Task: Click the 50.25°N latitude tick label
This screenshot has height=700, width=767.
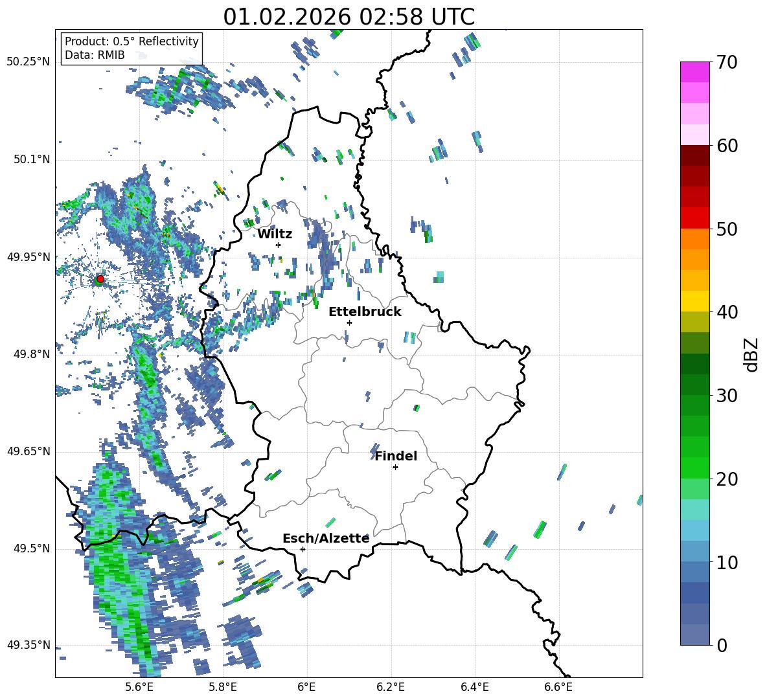Action: click(x=29, y=62)
